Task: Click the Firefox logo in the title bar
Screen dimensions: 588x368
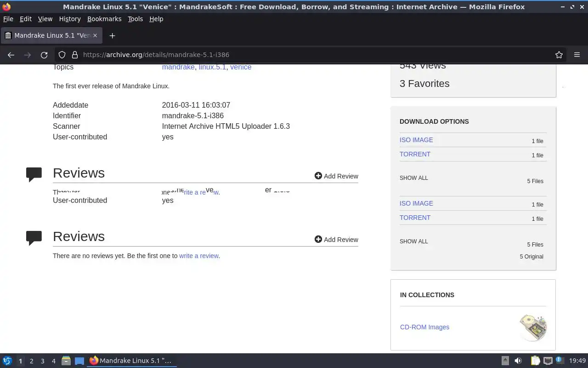Action: pyautogui.click(x=6, y=6)
